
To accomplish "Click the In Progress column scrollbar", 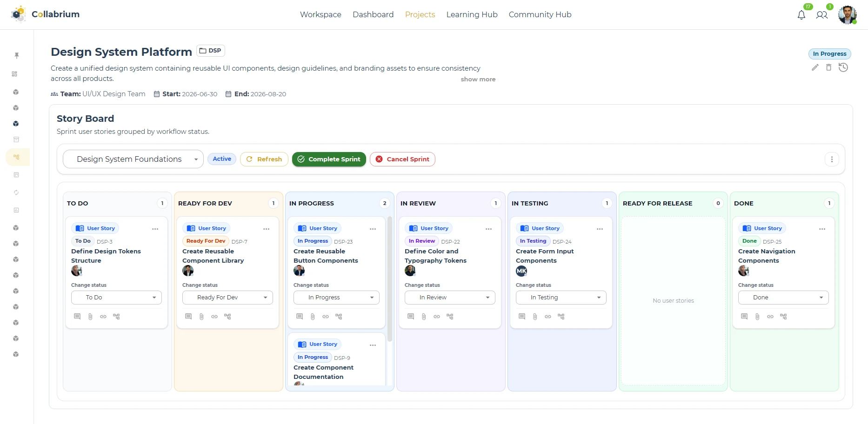I will pyautogui.click(x=390, y=279).
